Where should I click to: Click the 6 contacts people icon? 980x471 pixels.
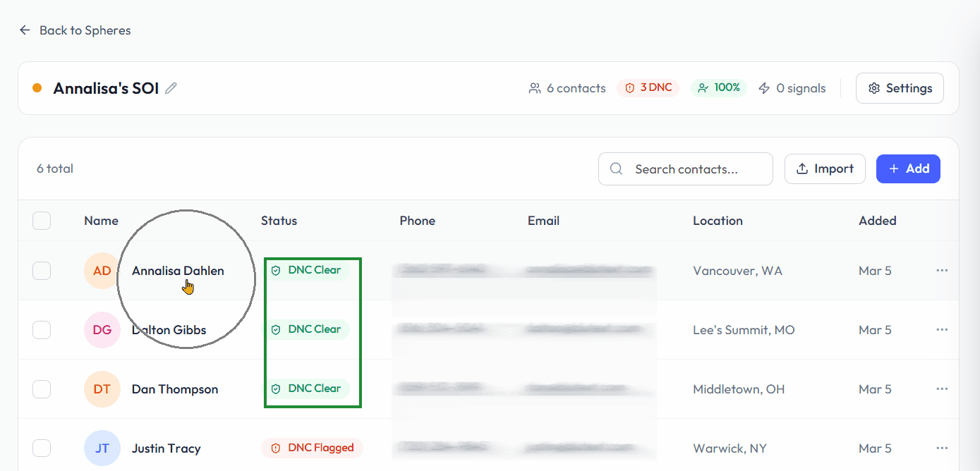[x=535, y=88]
